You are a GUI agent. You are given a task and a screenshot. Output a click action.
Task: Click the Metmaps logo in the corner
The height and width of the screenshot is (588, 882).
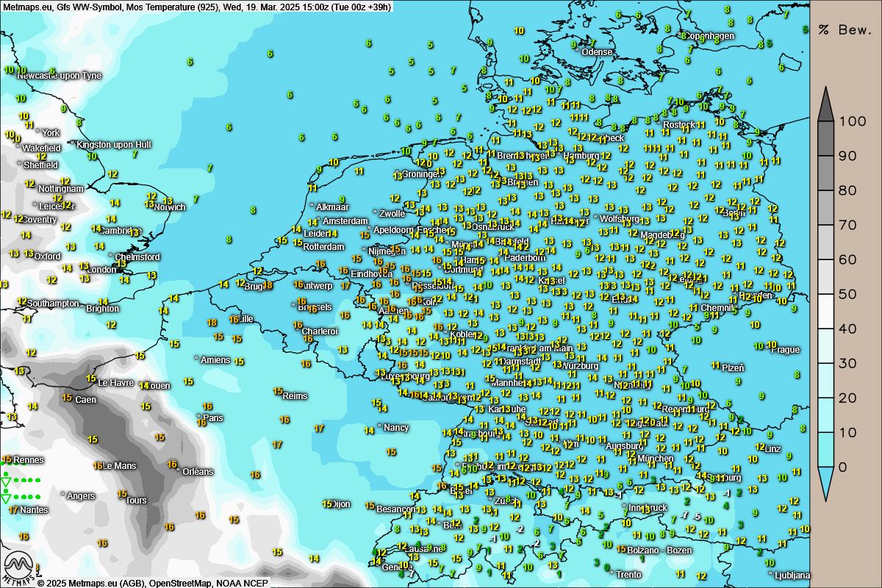coord(19,569)
